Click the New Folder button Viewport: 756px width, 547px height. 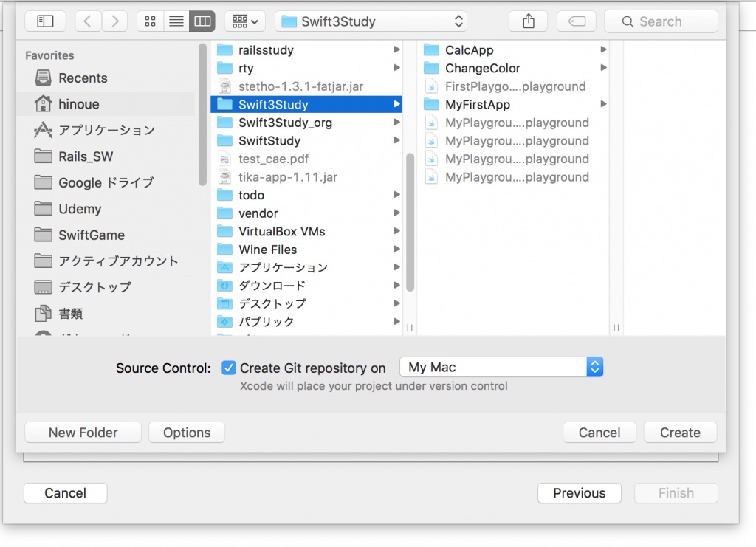click(x=83, y=433)
